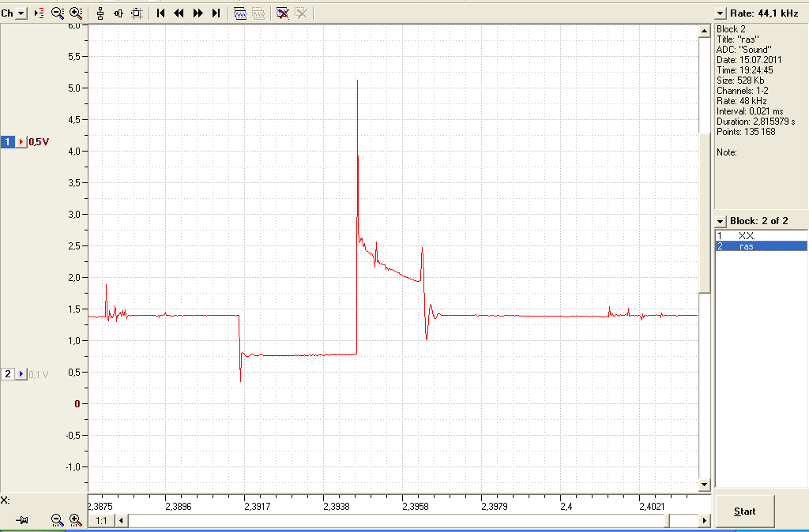809x532 pixels.
Task: Toggle channel 1 selector button
Action: pyautogui.click(x=7, y=142)
